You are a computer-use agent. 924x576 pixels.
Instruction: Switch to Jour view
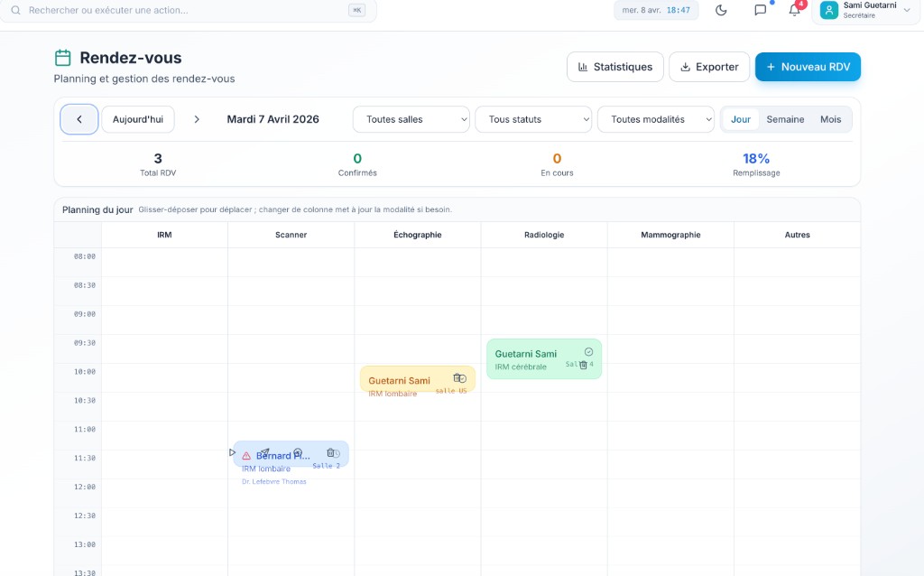741,119
